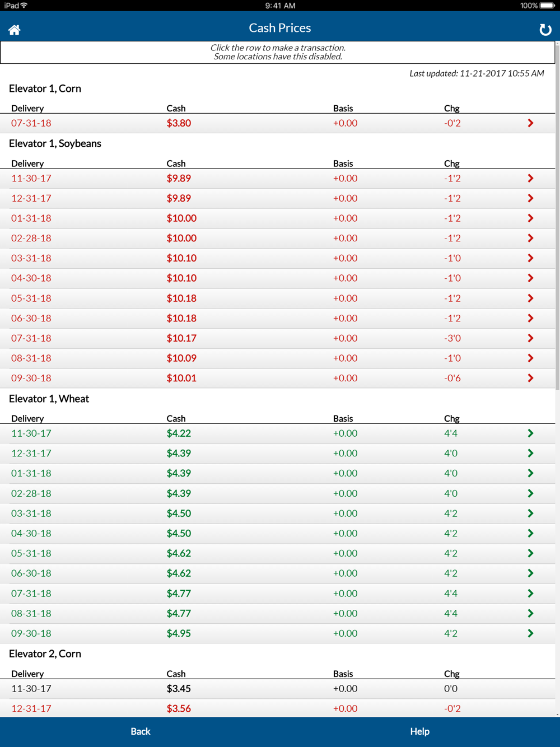Select Wheat delivery date 09-30-18
This screenshot has height=747, width=560.
click(31, 633)
